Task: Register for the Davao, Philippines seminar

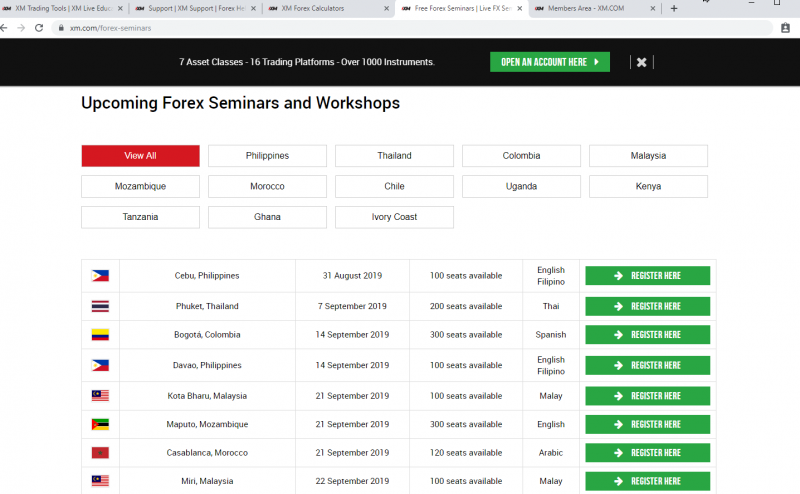Action: [x=647, y=365]
